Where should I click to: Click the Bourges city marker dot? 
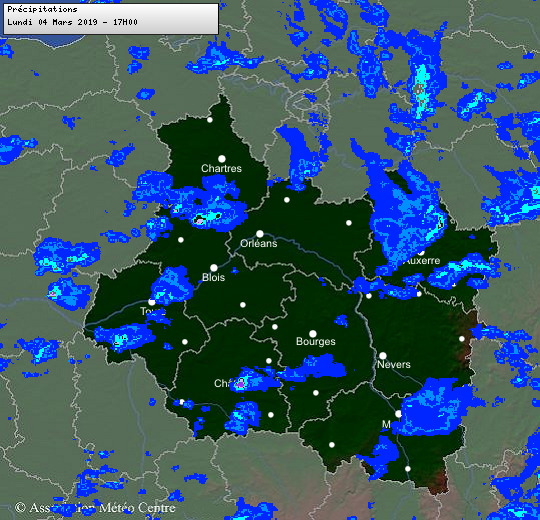[313, 333]
